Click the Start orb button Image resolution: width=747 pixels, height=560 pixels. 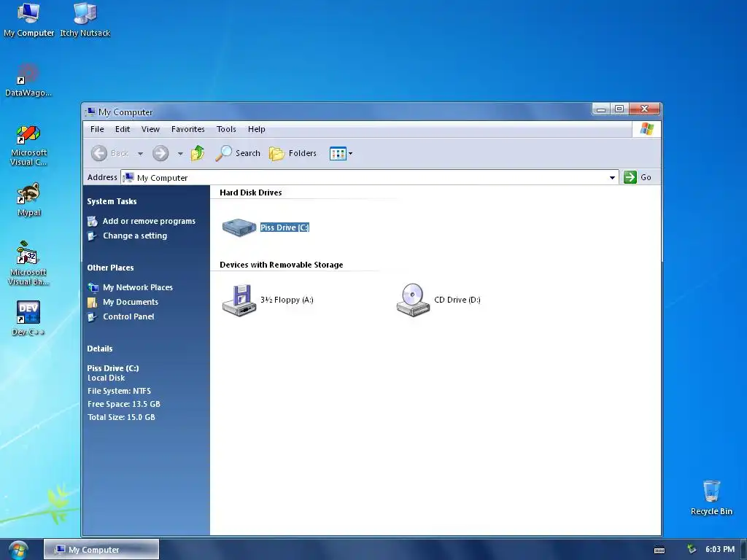18,550
